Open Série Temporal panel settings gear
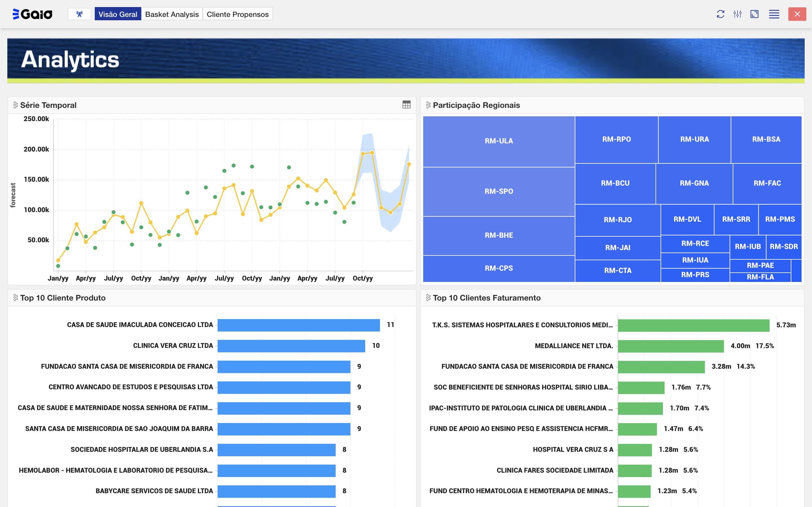The height and width of the screenshot is (507, 812). click(x=16, y=105)
